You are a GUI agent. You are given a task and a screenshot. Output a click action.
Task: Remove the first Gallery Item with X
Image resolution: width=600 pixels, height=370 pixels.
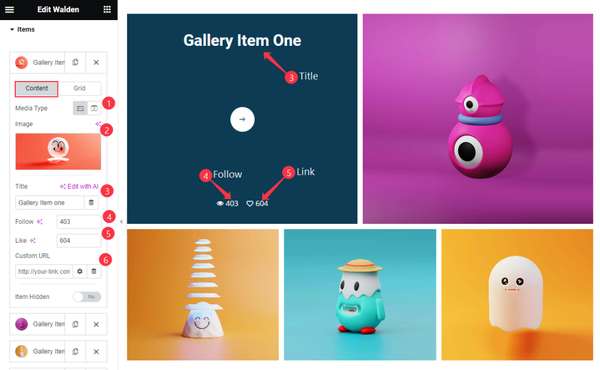96,62
